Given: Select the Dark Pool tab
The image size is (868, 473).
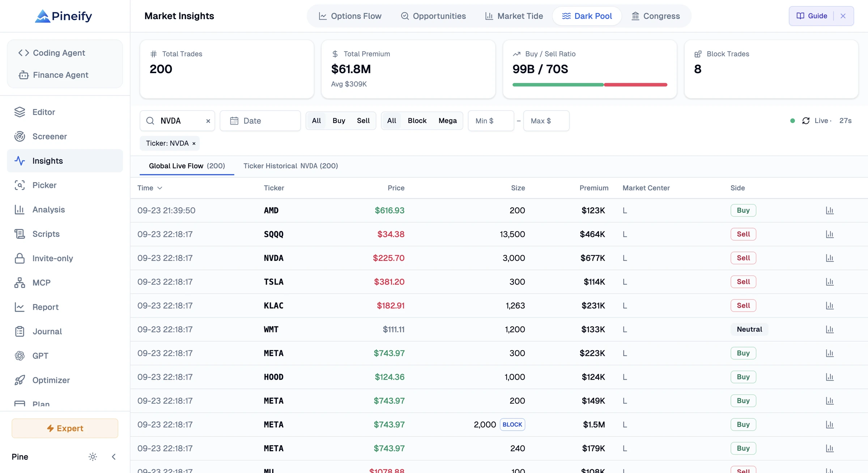Looking at the screenshot, I should pos(587,16).
